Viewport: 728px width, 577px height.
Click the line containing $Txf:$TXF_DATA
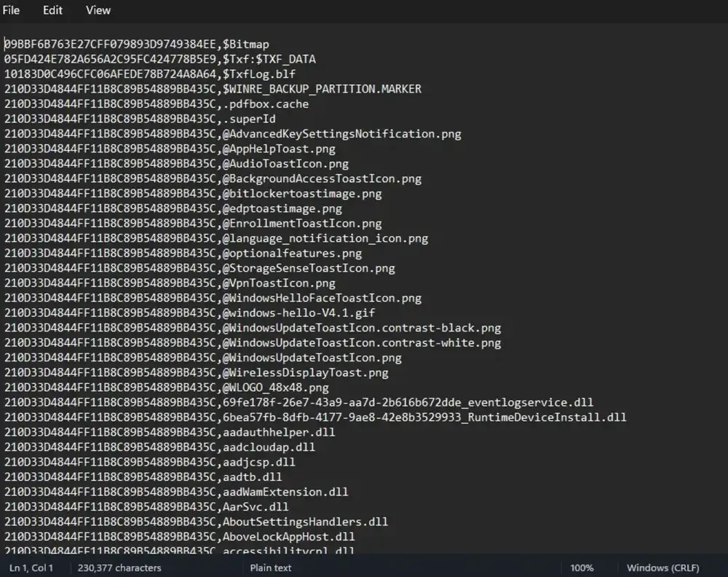pos(159,59)
